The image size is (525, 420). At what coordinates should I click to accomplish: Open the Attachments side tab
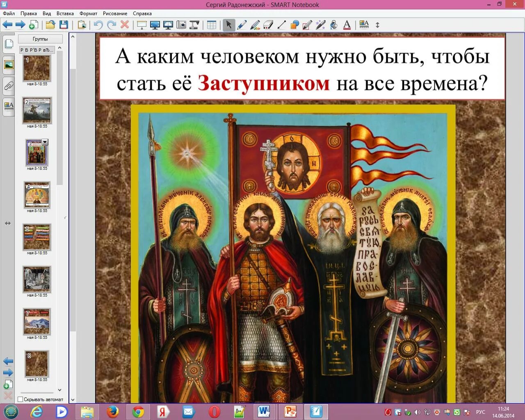point(9,86)
